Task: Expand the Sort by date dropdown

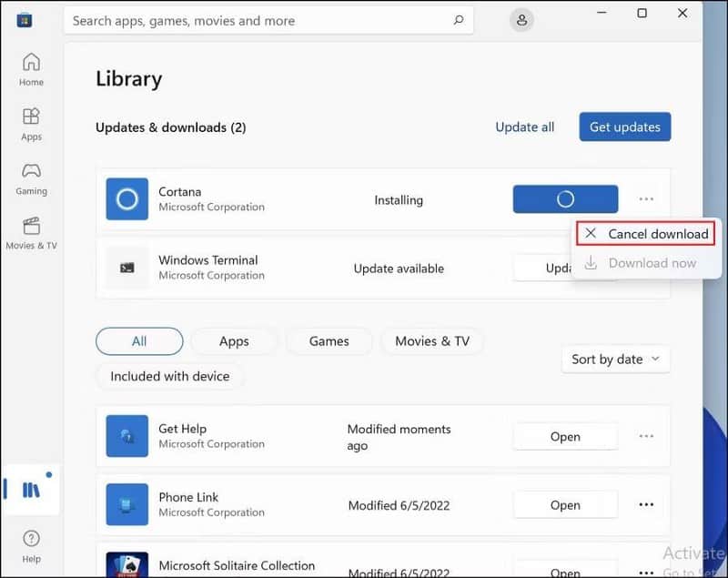Action: tap(616, 360)
